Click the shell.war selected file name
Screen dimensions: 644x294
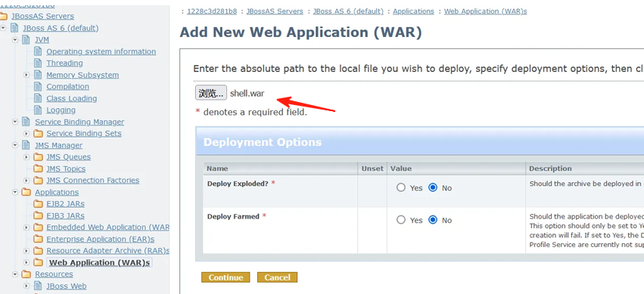coord(247,94)
